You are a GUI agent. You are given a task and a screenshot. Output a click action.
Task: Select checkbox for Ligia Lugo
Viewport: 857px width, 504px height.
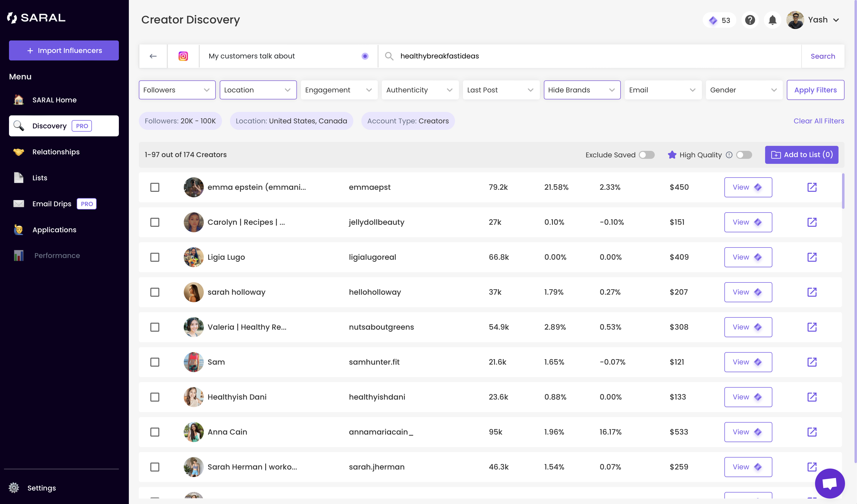pyautogui.click(x=155, y=257)
